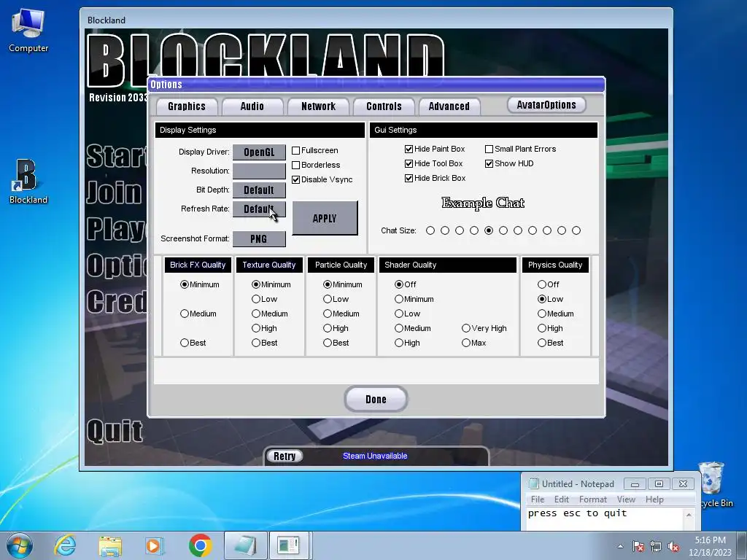Open the Network tab
Image resolution: width=747 pixels, height=560 pixels.
[318, 106]
